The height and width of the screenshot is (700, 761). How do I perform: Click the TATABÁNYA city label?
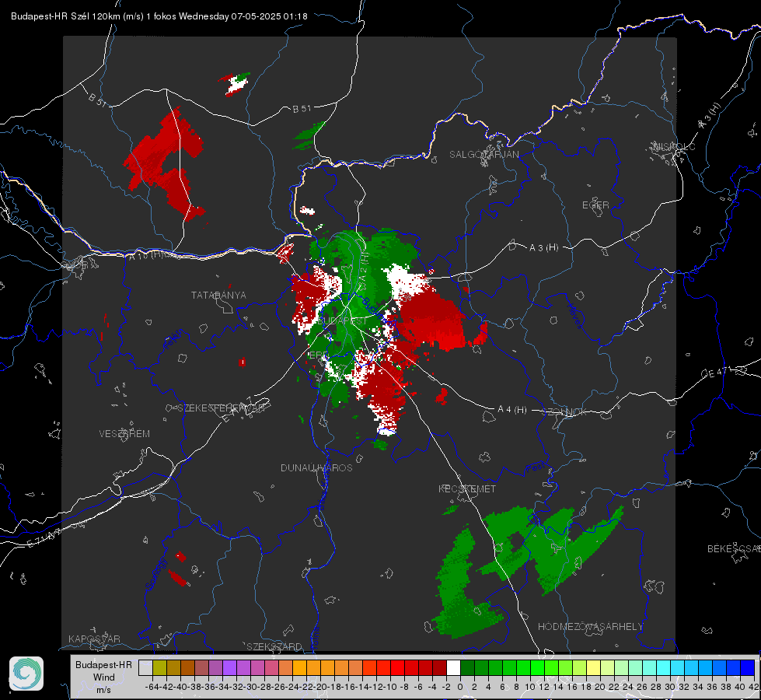[x=218, y=295]
